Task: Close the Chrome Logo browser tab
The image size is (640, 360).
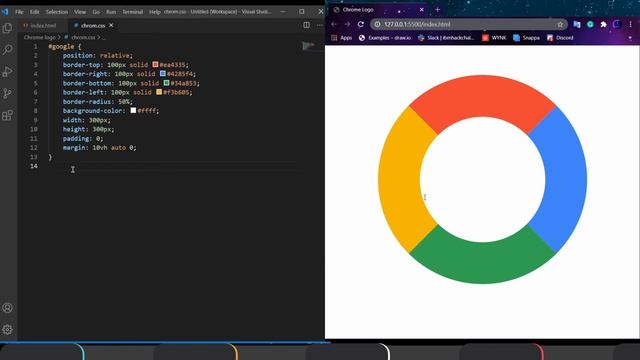Action: [x=422, y=9]
